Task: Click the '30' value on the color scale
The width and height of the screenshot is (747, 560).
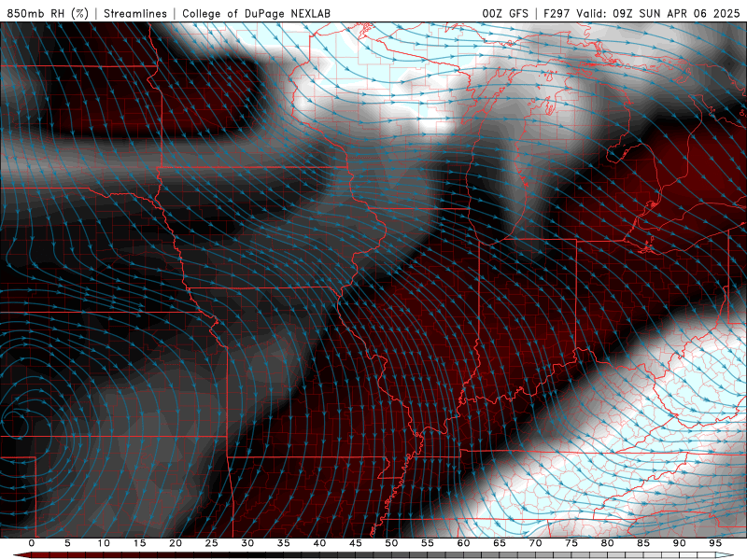Action: tap(247, 543)
